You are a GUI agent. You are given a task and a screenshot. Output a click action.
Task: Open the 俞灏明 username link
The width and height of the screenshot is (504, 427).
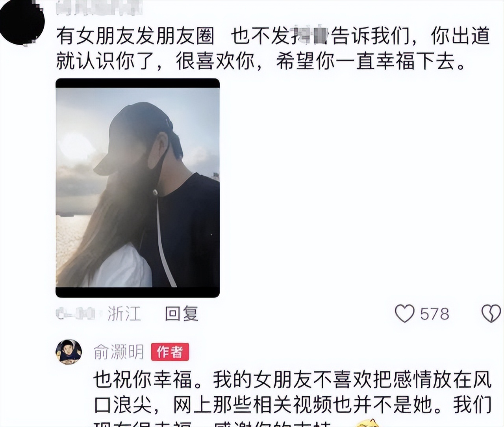point(119,352)
